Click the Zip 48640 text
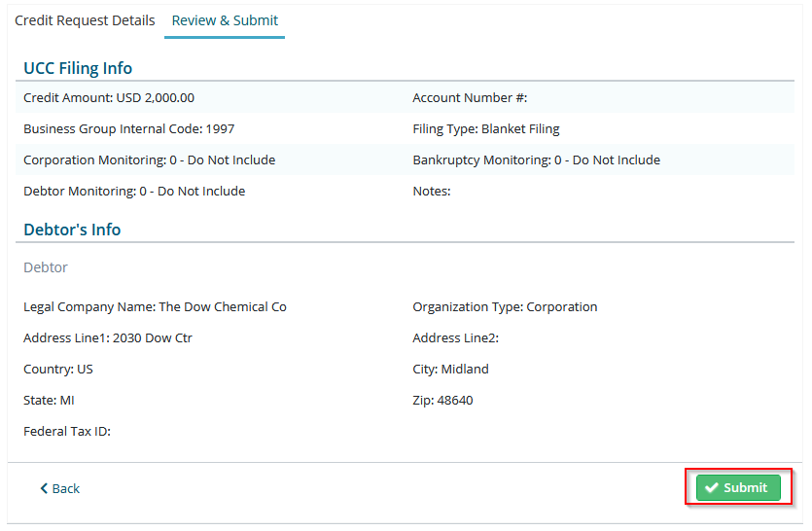Screen dimensions: 812x531 (x=442, y=400)
